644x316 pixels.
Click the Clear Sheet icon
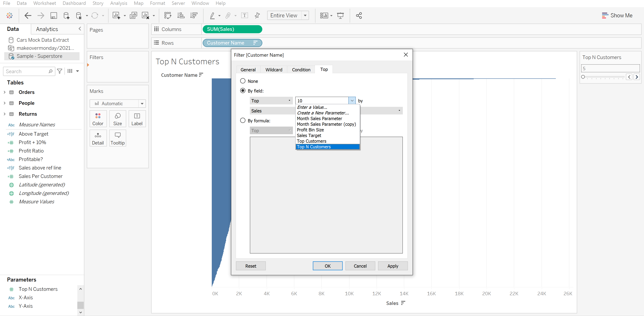[x=146, y=16]
